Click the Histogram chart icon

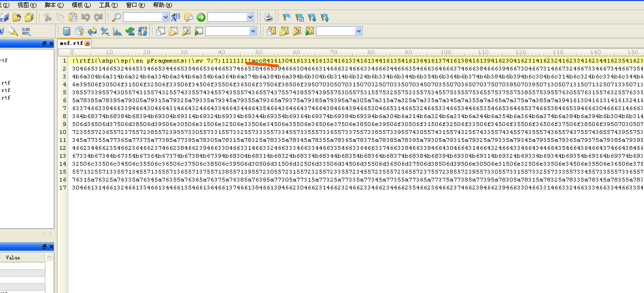click(117, 31)
